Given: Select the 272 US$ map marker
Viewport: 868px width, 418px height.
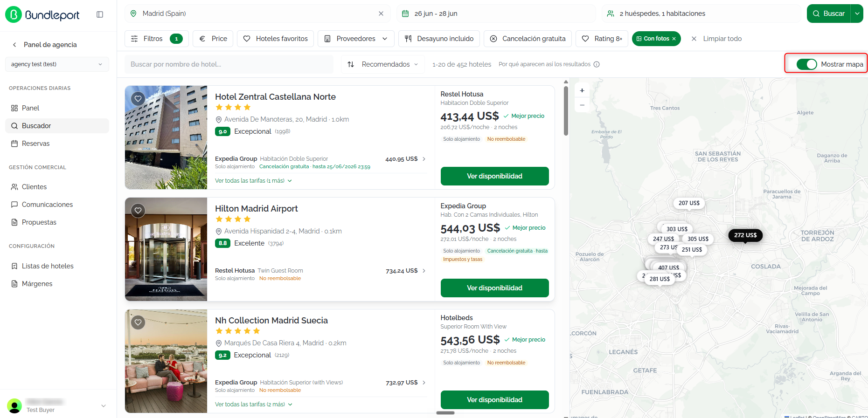Looking at the screenshot, I should [745, 235].
